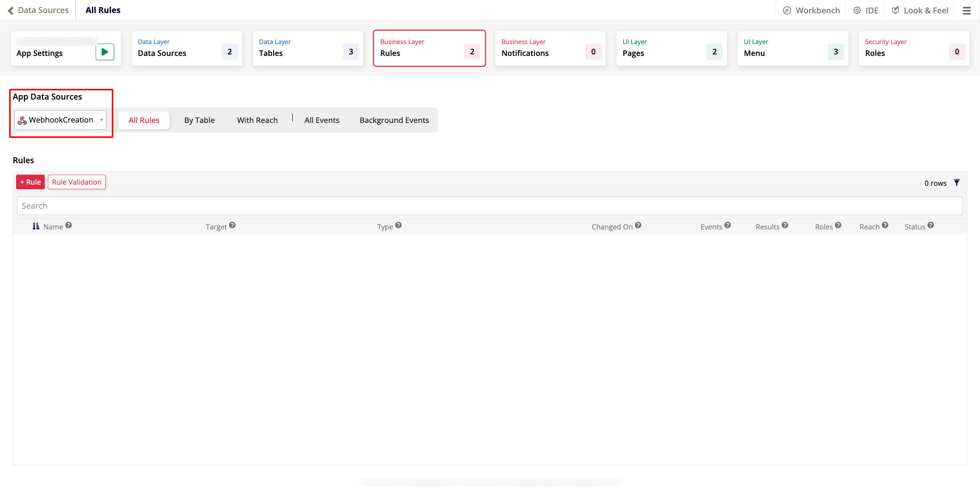Click help icon next to Changed On
Screen dimensions: 980x488
click(x=638, y=225)
